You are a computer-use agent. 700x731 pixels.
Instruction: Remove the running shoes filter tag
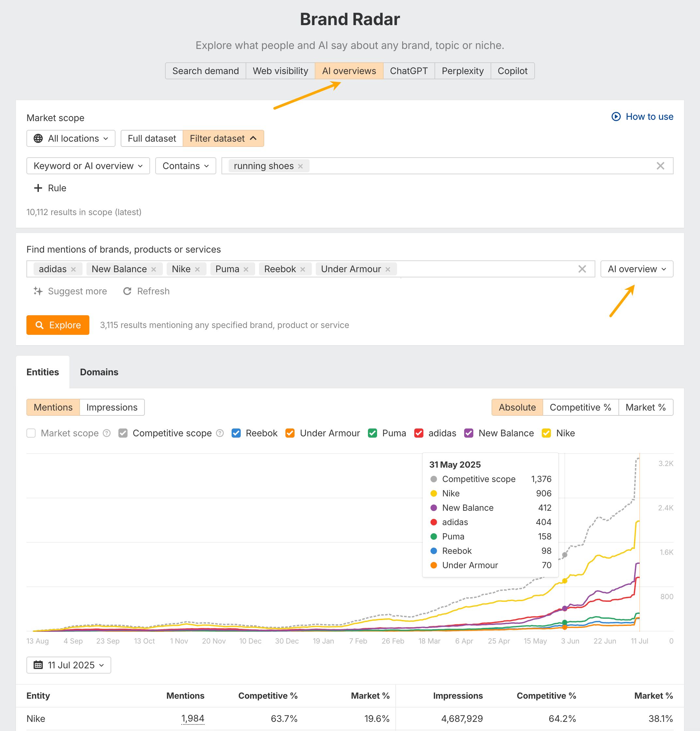[300, 166]
